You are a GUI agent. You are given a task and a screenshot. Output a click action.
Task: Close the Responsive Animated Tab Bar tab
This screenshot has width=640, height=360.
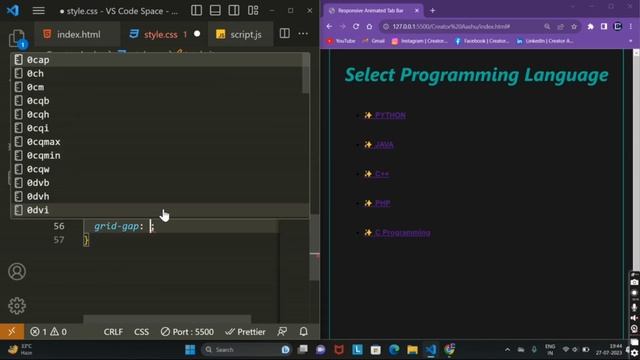[417, 11]
